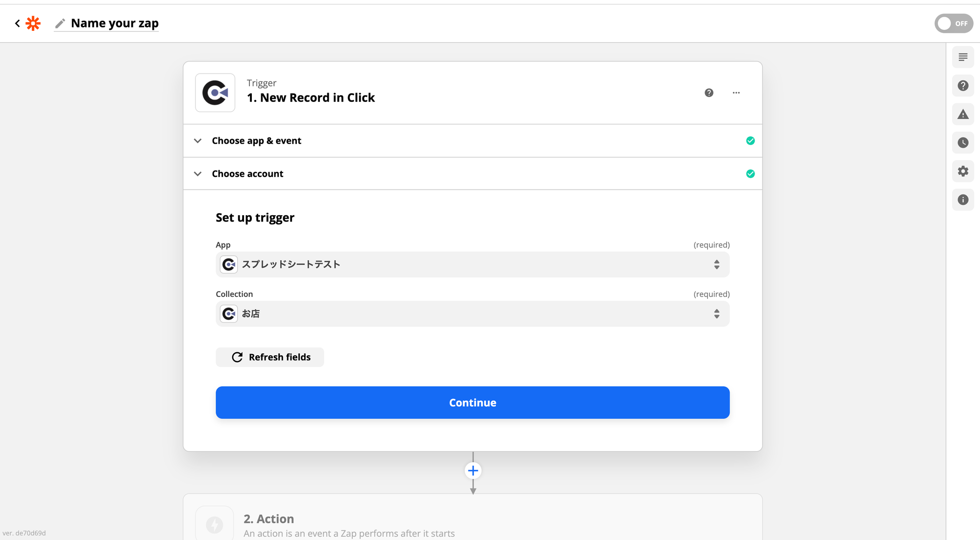
Task: Open sidebar warning triangle icon
Action: 963,114
